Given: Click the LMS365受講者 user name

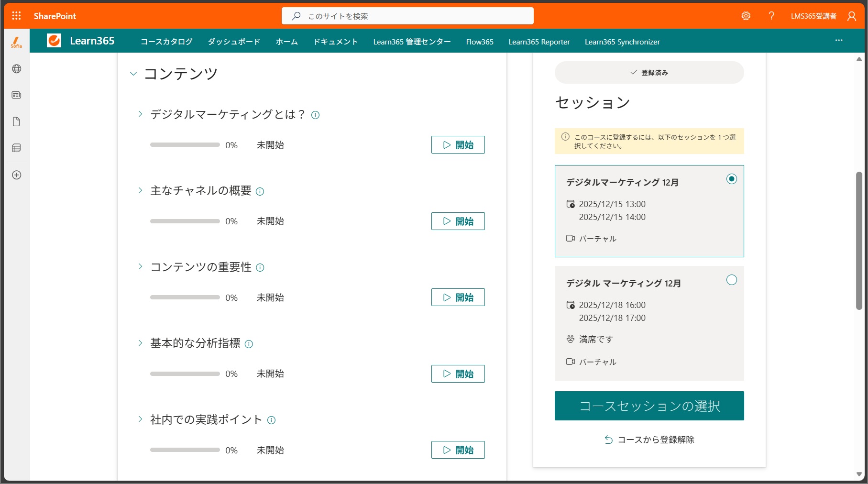Looking at the screenshot, I should [x=813, y=16].
